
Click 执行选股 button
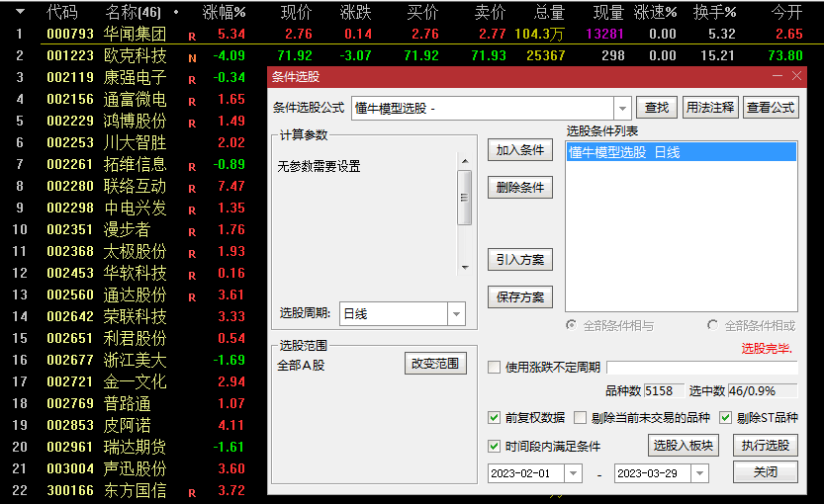point(766,445)
